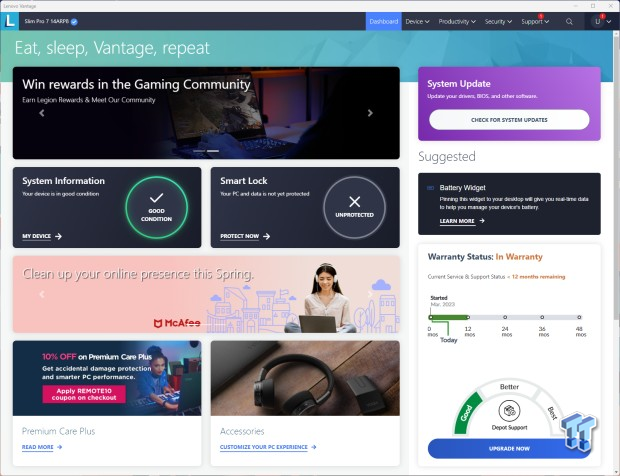Click the Depot Support icon
Viewport: 620px width, 476px height.
[509, 411]
